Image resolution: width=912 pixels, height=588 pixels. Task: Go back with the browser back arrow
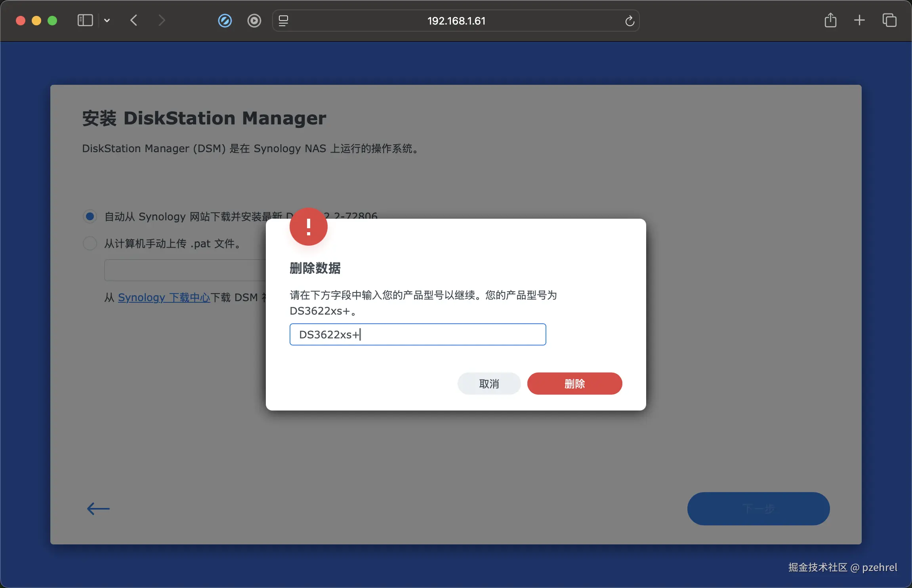pos(134,20)
